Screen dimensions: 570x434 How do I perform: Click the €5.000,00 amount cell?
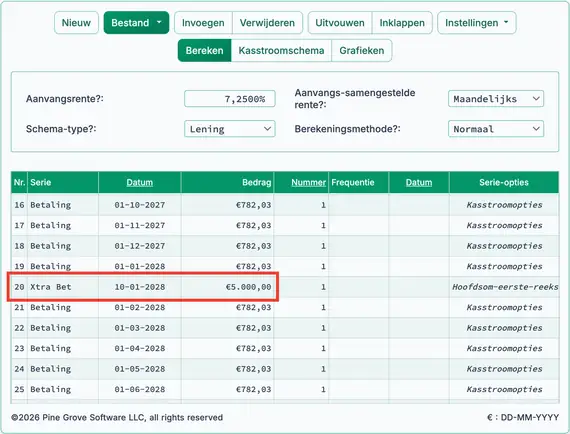227,287
